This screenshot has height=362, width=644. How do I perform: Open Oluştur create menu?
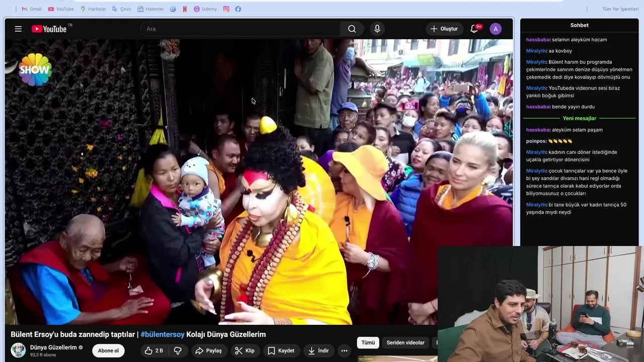pos(444,29)
